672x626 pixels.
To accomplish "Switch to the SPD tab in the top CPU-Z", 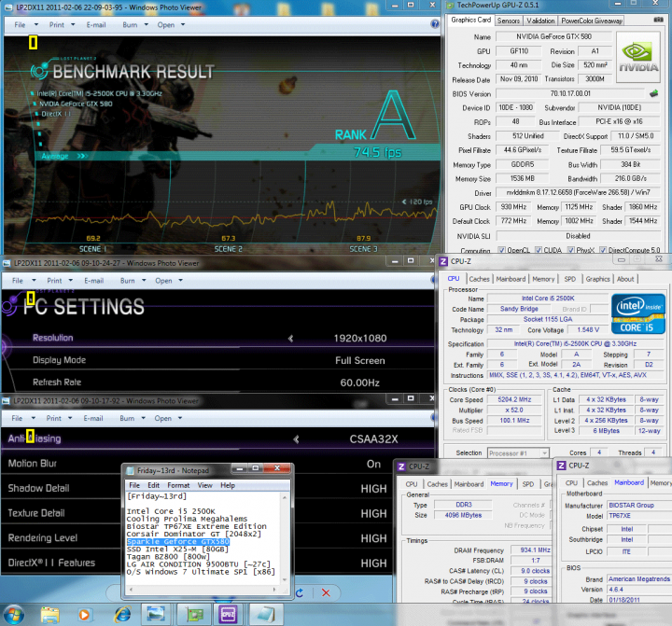I will point(569,279).
